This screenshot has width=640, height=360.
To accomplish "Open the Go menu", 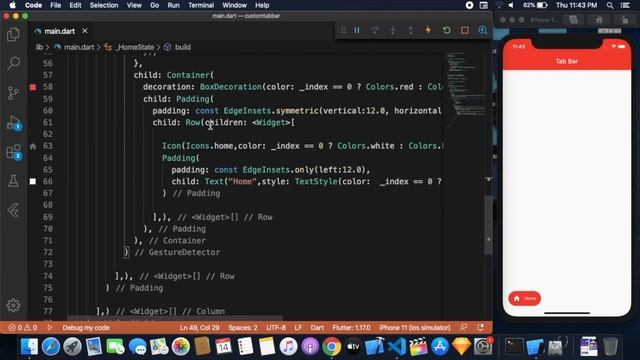I will point(154,5).
